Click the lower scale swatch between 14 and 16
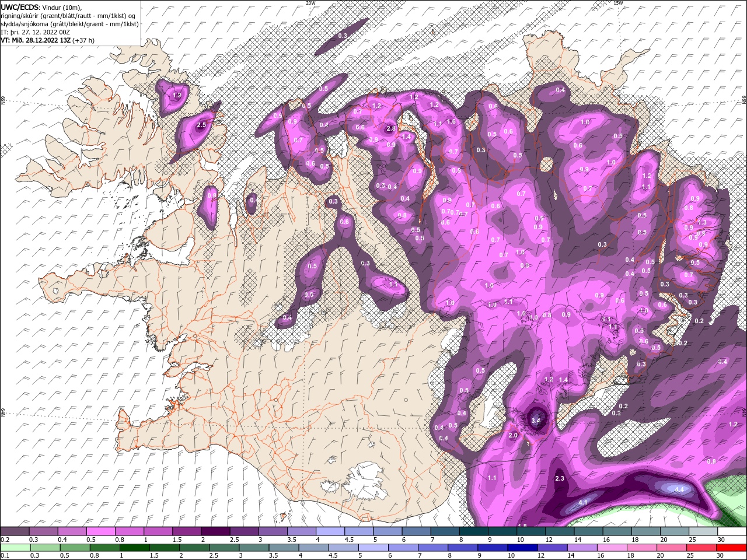The height and width of the screenshot is (560, 747). [x=581, y=548]
